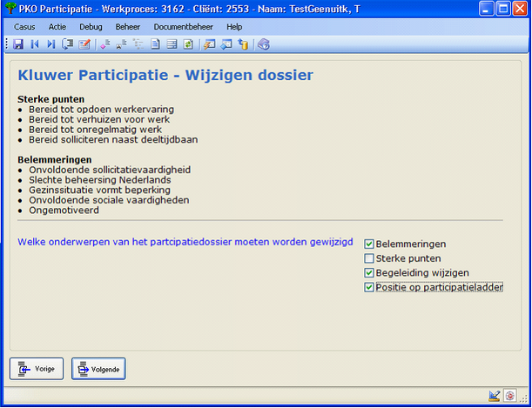
Task: Click heading 'Kluwer Participatie - Wijzigen dossier'
Action: [165, 75]
